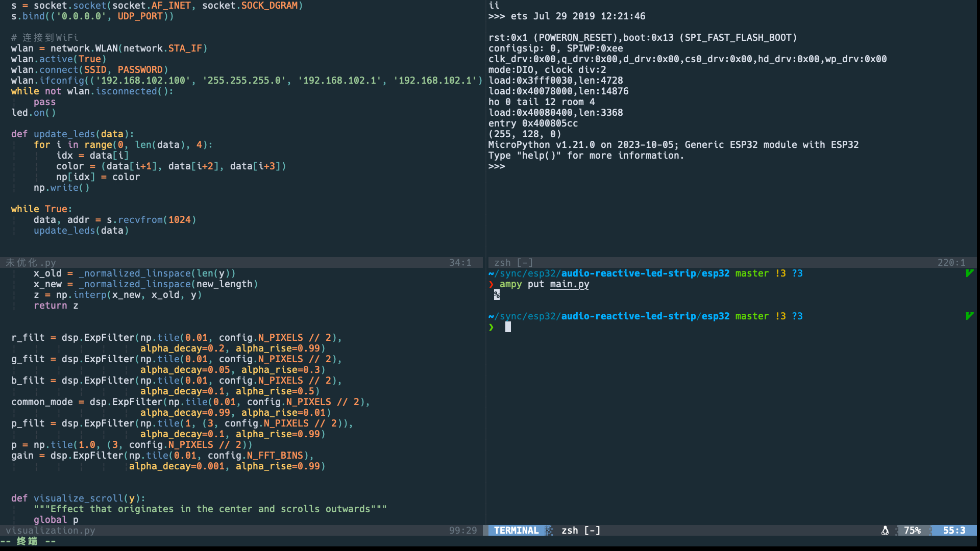This screenshot has height=551, width=980.
Task: Click the 'wlan.connect(SSID, PASSWORD)' line
Action: (x=90, y=70)
